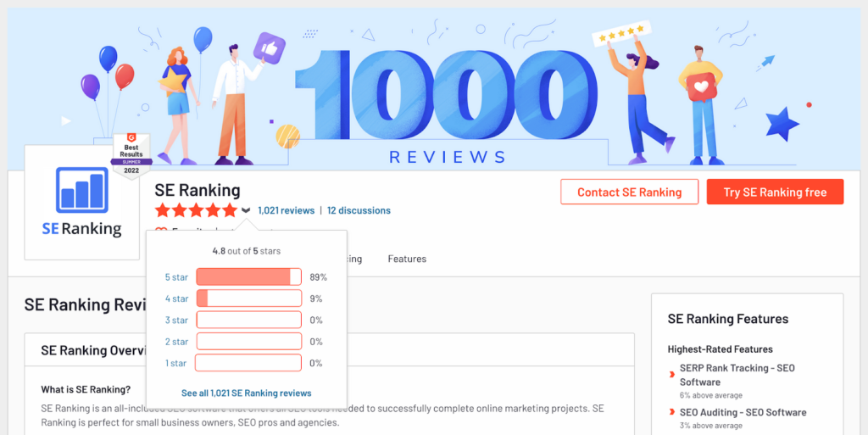The image size is (868, 435).
Task: Click arrow icon beside SERP Rank Tracking
Action: [x=672, y=375]
